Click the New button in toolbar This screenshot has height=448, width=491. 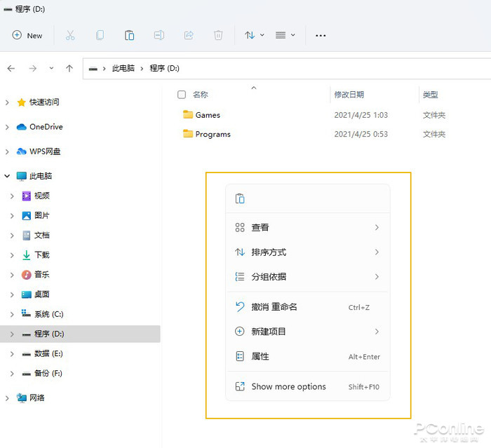(x=27, y=35)
